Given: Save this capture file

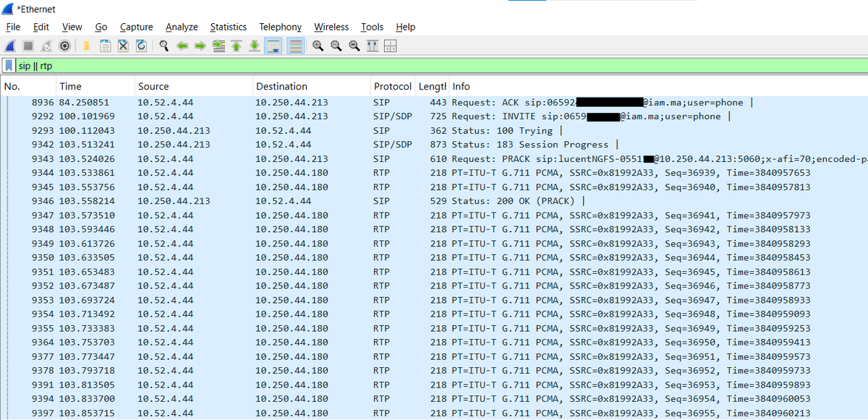Looking at the screenshot, I should point(105,46).
